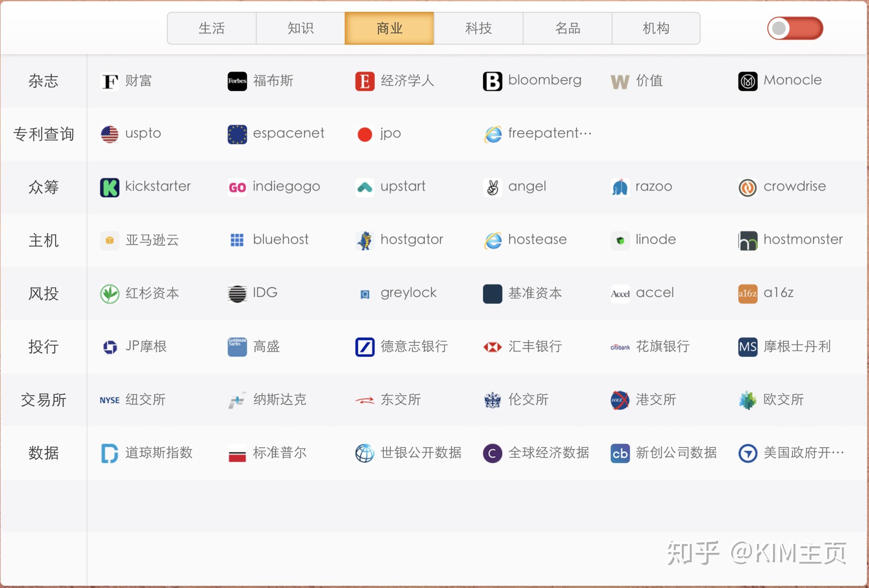Select the 专利查询 category label
The height and width of the screenshot is (588, 869).
coord(43,134)
